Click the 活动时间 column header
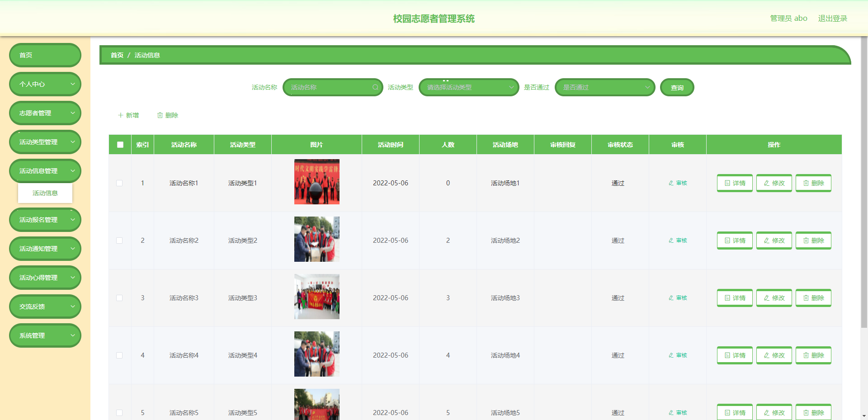The height and width of the screenshot is (420, 868). coord(391,145)
